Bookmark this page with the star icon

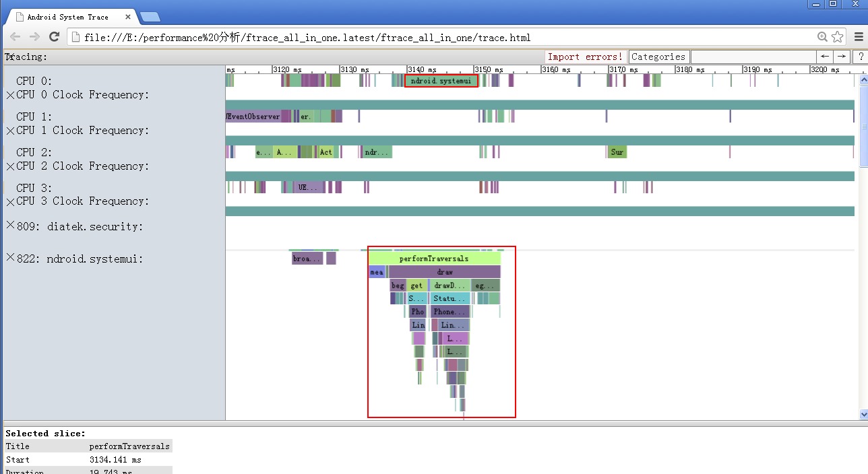coord(838,37)
